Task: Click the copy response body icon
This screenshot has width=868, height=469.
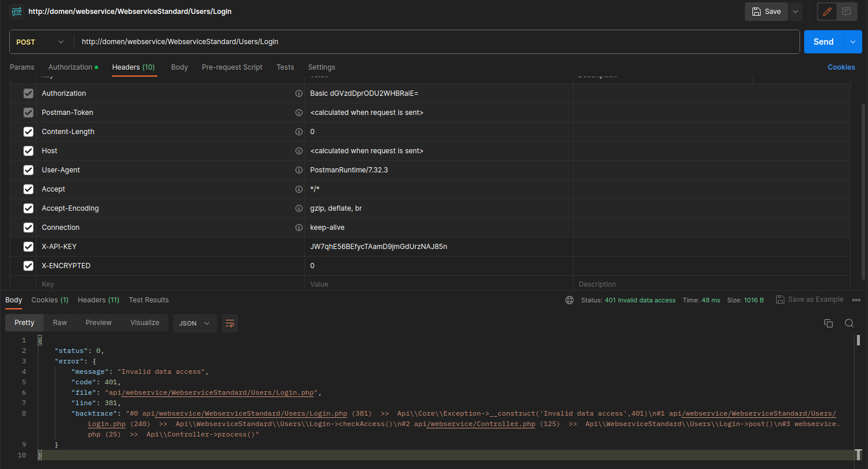Action: pyautogui.click(x=829, y=323)
